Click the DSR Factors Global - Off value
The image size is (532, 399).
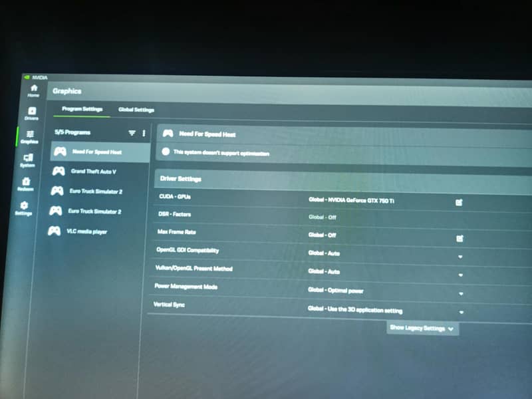(x=323, y=217)
